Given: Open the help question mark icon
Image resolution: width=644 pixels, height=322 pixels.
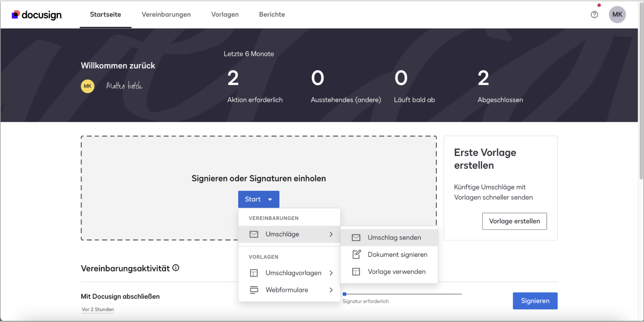Looking at the screenshot, I should click(594, 15).
